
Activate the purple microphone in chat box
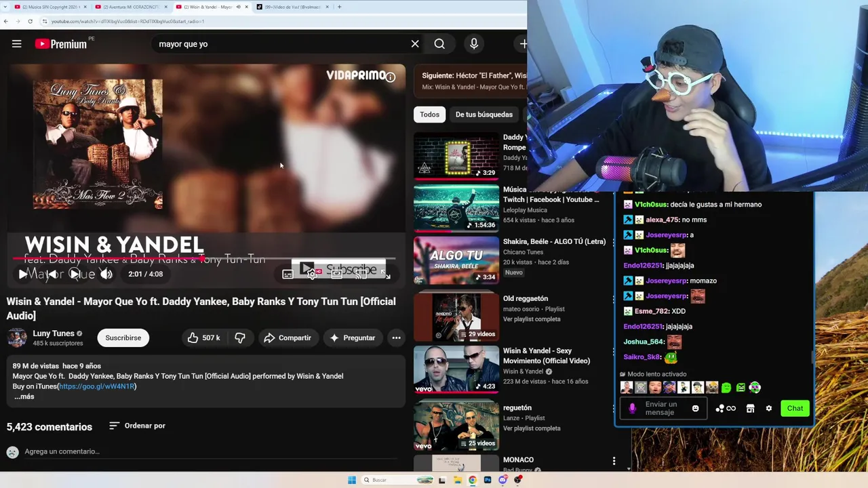632,408
